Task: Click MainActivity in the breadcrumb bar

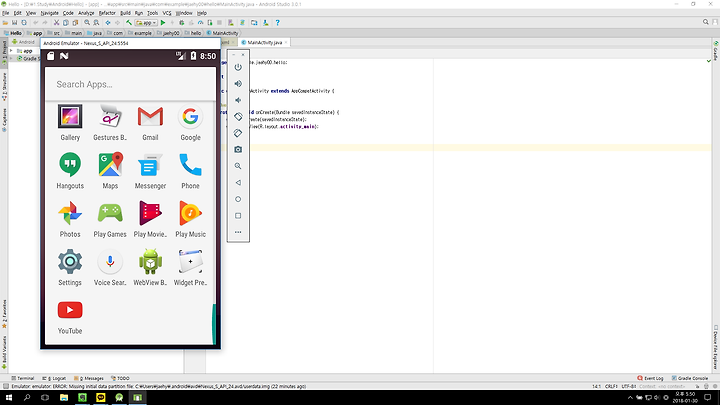Action: point(222,33)
